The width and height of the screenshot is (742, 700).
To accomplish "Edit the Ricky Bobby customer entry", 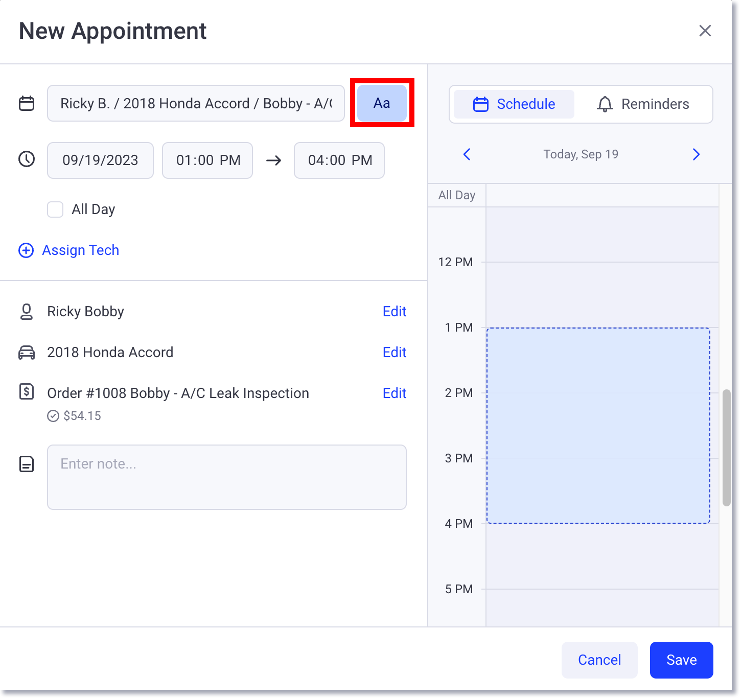I will pyautogui.click(x=394, y=311).
